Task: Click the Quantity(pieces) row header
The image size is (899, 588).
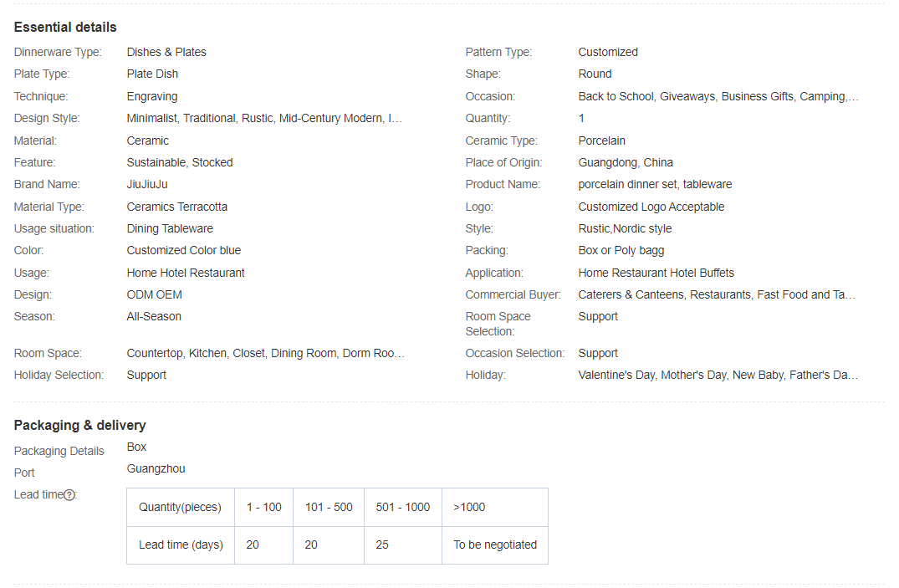Action: pos(180,507)
